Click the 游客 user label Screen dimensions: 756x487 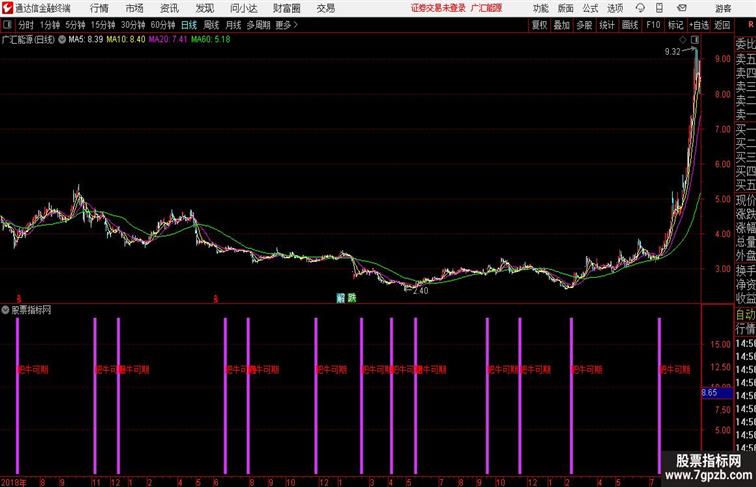(x=723, y=8)
